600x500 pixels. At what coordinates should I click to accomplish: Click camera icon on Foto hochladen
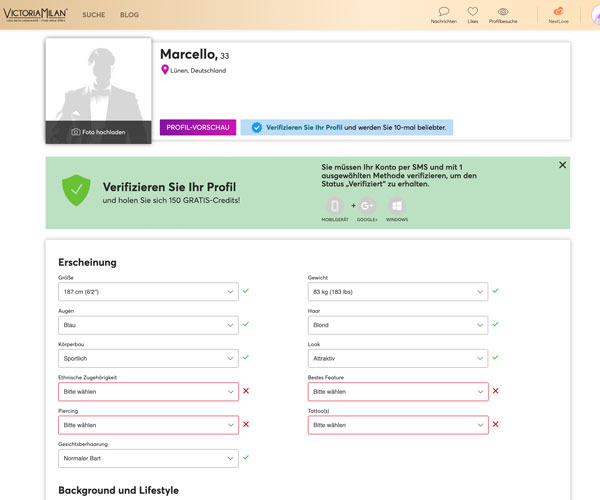pyautogui.click(x=76, y=132)
